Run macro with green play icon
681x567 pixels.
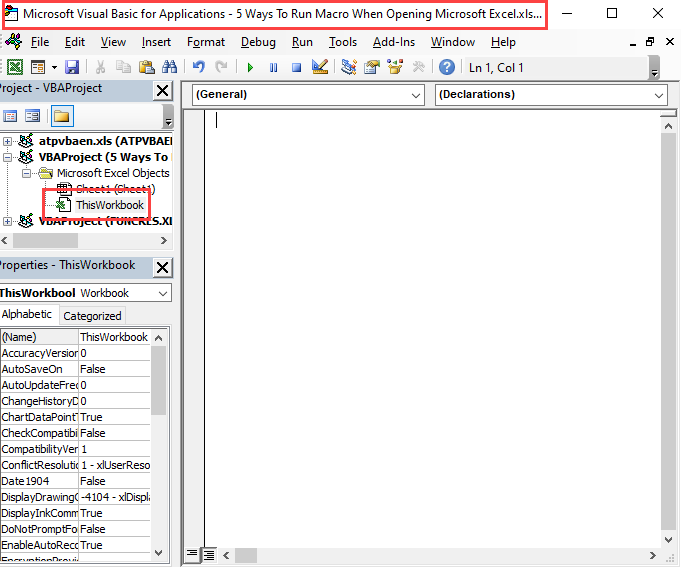[250, 68]
